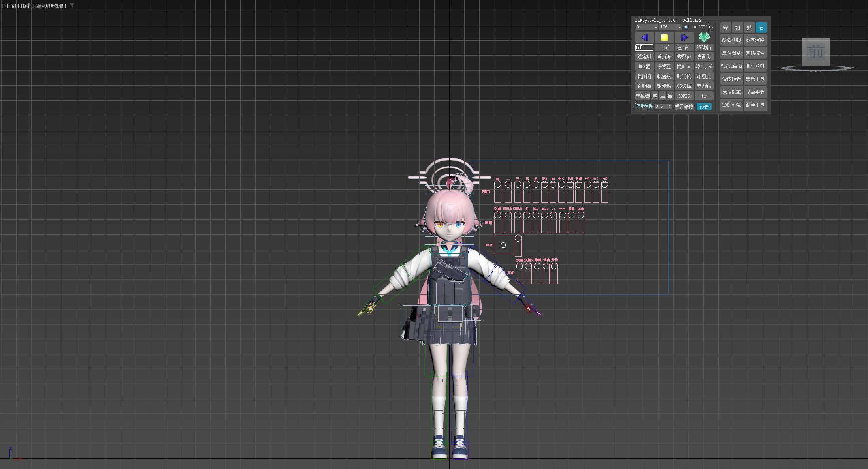Click the 前 face of the ViewCube

(815, 52)
